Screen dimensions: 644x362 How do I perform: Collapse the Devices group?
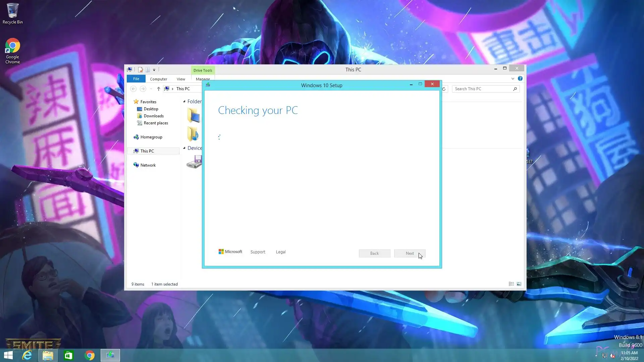point(184,148)
